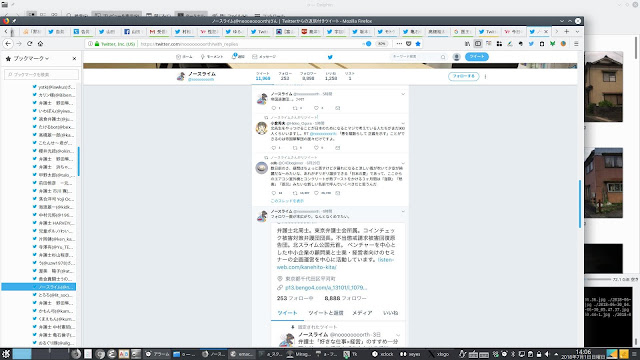
Task: Click the 30% zoom level indicator
Action: pos(381,44)
